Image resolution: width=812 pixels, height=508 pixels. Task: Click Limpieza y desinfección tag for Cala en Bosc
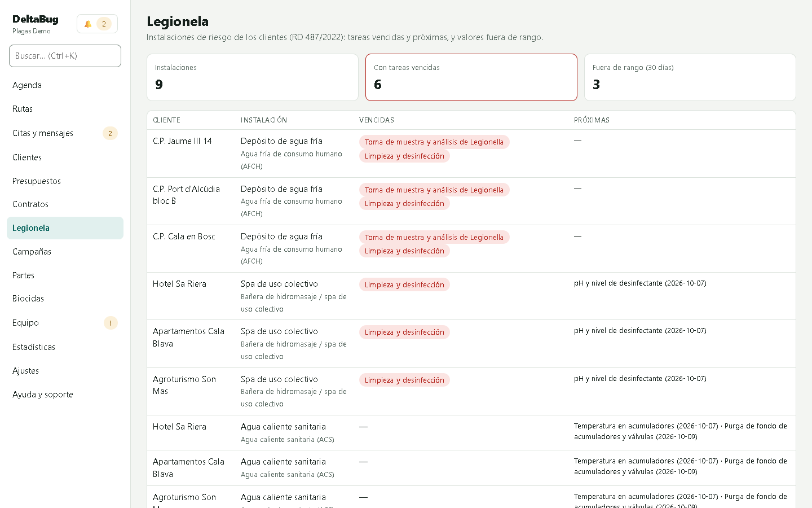404,251
